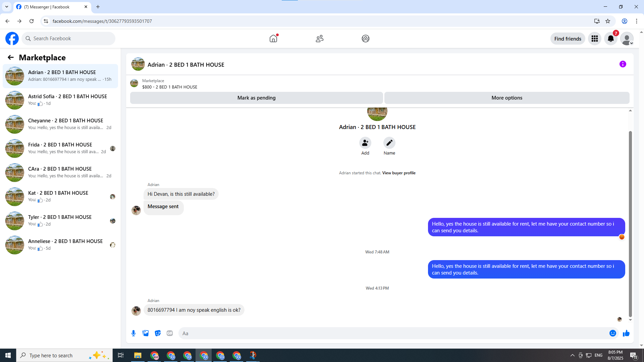Click the angry reaction on the message
This screenshot has width=644, height=362.
point(622,237)
